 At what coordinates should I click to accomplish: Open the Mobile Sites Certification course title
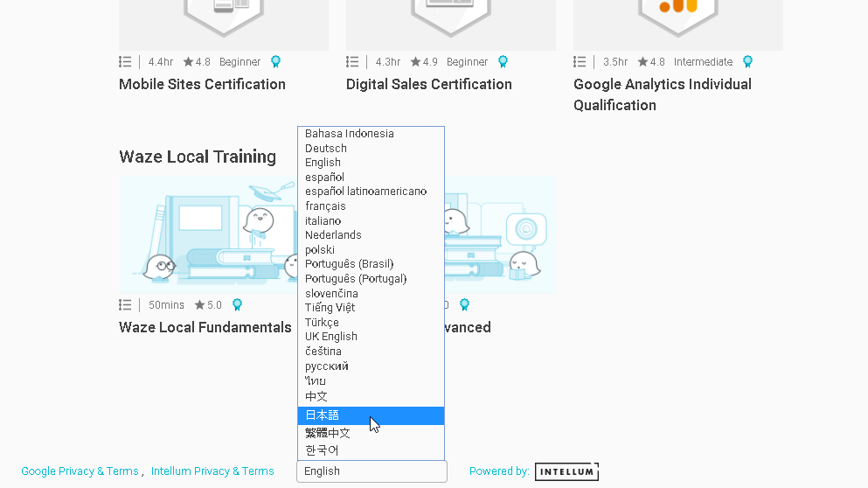coord(202,84)
